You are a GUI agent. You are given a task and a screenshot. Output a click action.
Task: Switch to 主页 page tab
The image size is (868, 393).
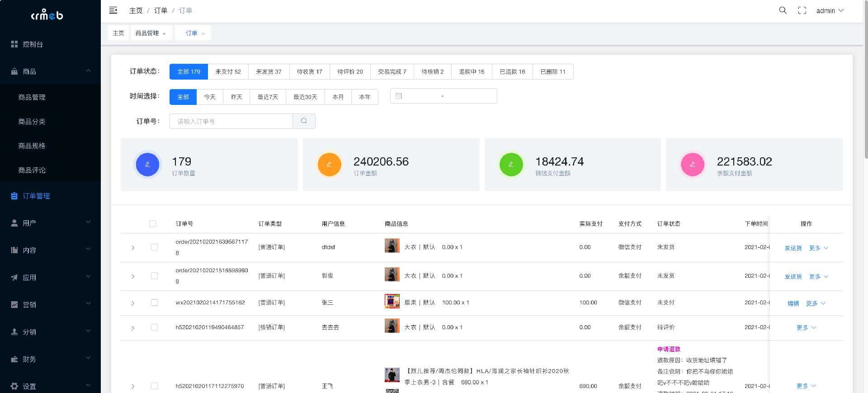click(x=118, y=33)
